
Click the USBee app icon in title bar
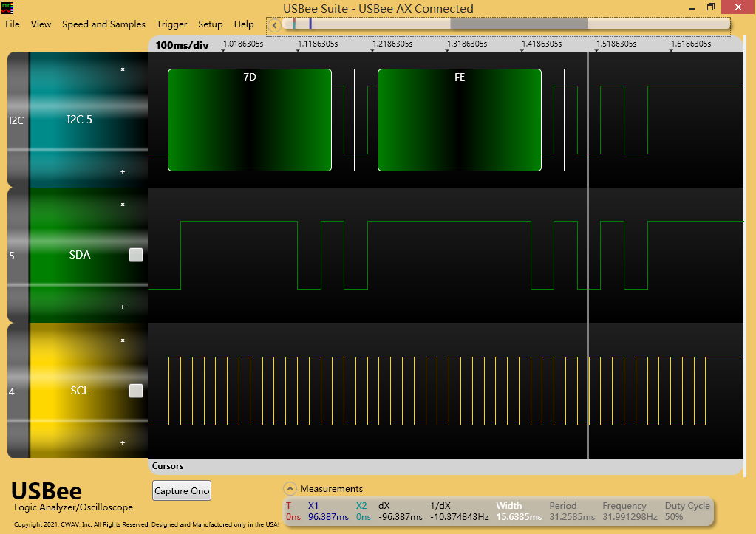[7, 7]
